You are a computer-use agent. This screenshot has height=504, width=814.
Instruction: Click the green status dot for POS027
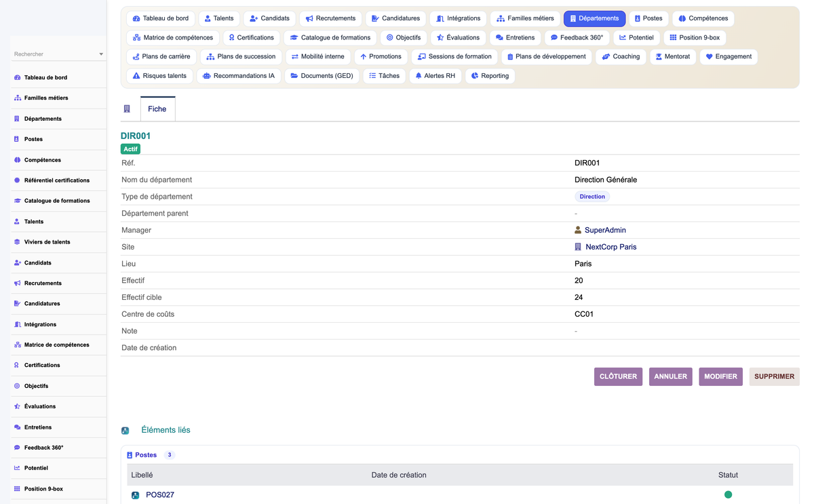point(728,495)
